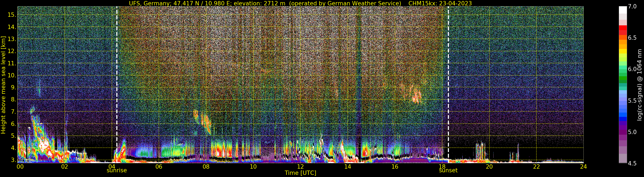Click the white top segment of the colorbar
The image size is (644, 177).
click(623, 10)
